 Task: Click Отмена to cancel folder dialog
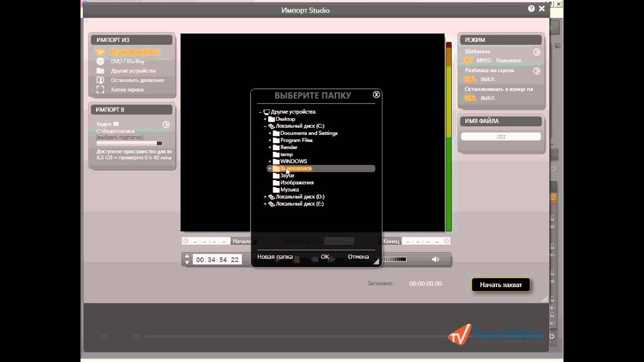tap(358, 257)
